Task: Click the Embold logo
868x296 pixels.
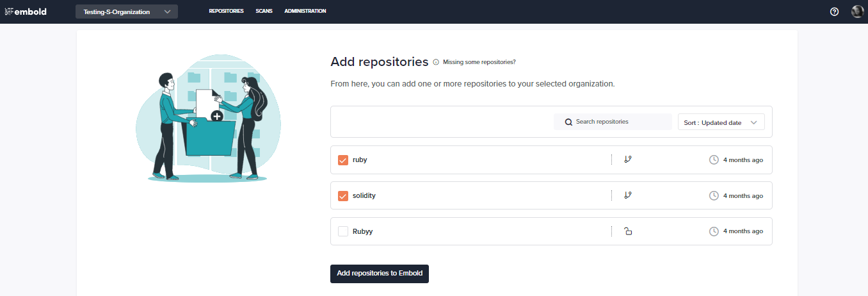Action: coord(26,12)
